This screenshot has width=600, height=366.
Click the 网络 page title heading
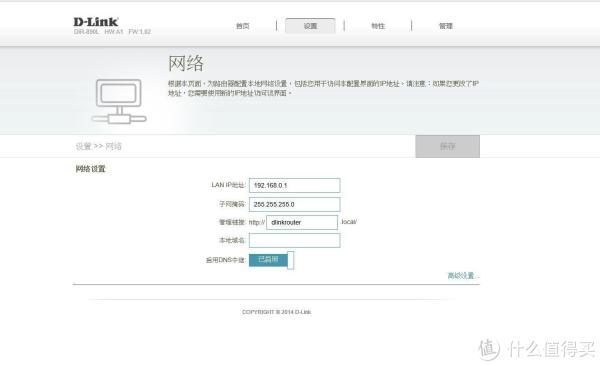click(186, 63)
